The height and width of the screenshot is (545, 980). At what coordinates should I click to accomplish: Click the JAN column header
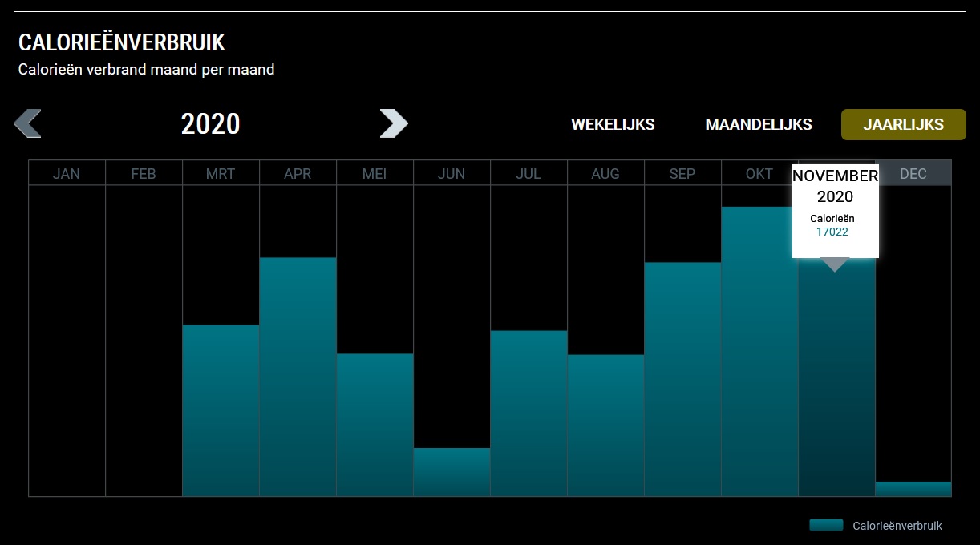pos(67,173)
